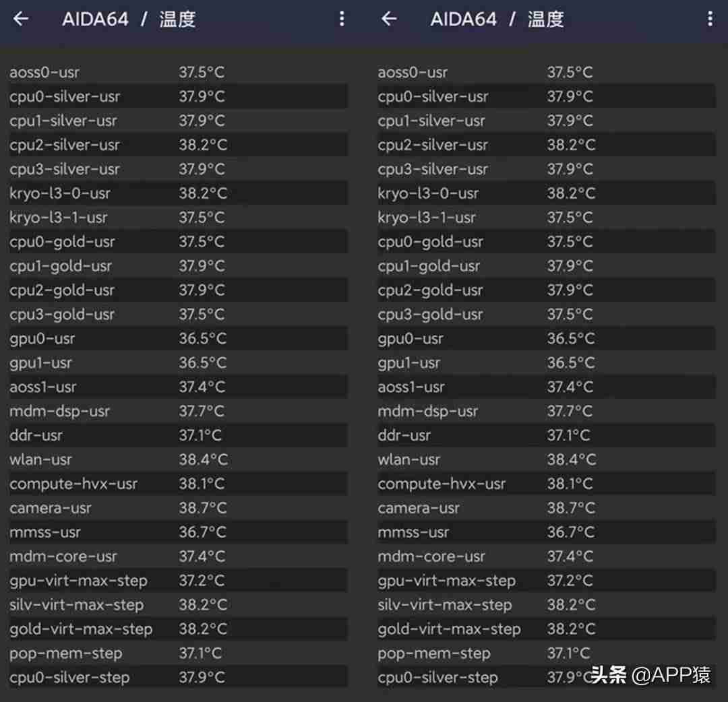Screen dimensions: 728x702
Task: Tap back arrow in left AIDA64 screen
Action: pyautogui.click(x=21, y=19)
